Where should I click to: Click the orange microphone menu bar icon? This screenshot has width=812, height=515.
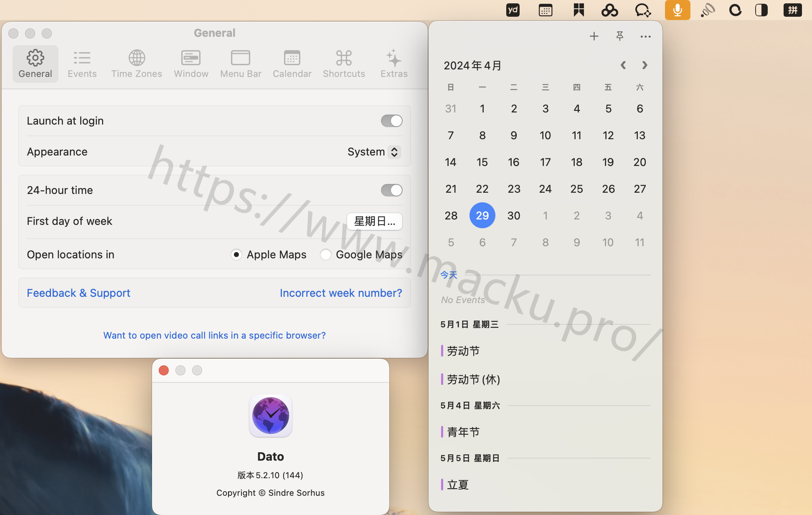(678, 10)
